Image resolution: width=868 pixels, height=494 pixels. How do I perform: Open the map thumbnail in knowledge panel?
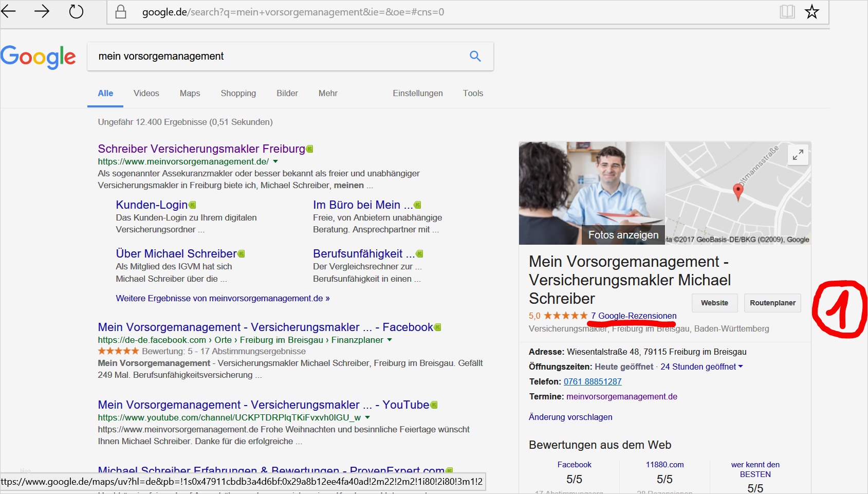(x=738, y=193)
